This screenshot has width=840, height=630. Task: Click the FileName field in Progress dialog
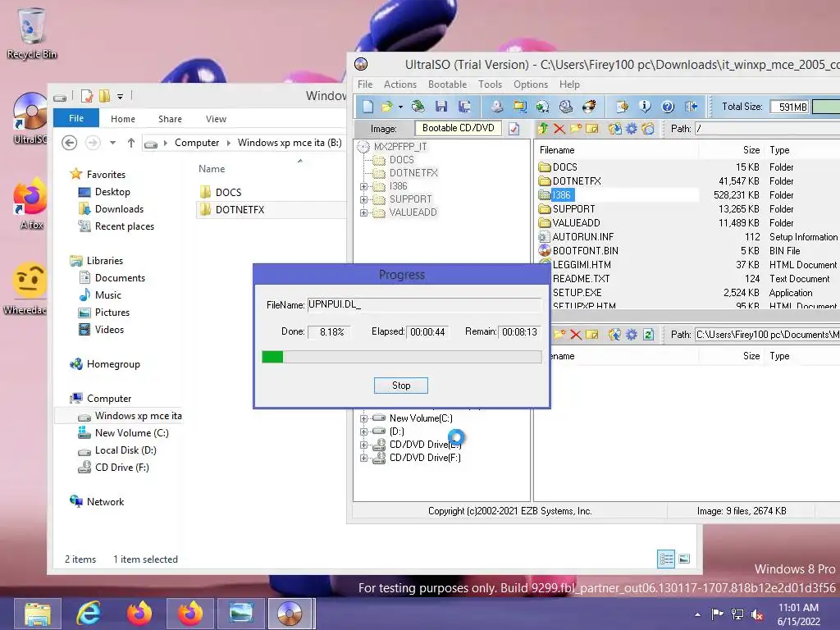424,304
